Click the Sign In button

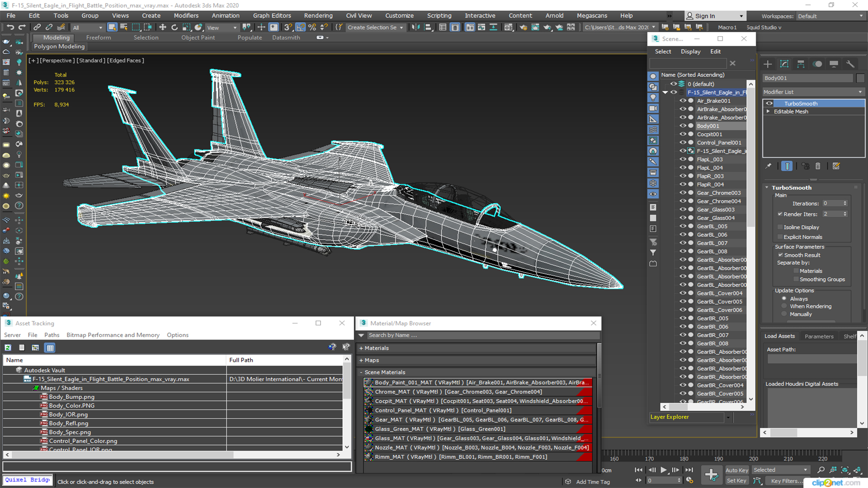click(715, 16)
